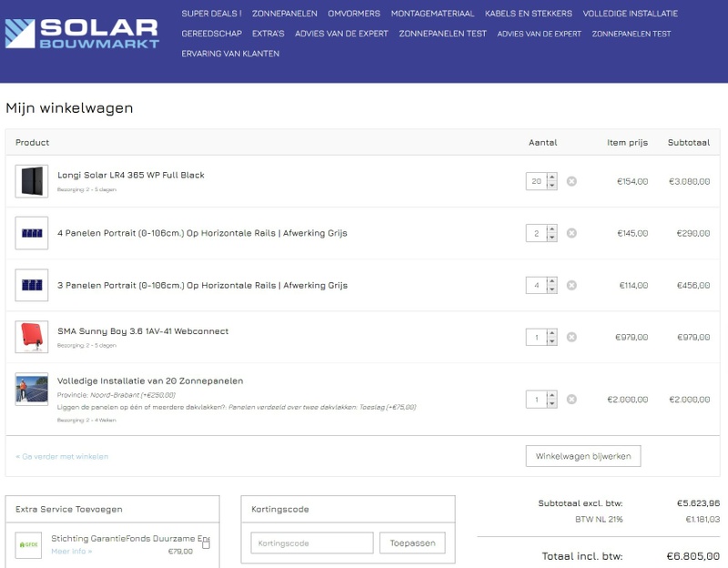Decrease quantity of 3 Panelen Portrait
The image size is (728, 568).
point(551,289)
